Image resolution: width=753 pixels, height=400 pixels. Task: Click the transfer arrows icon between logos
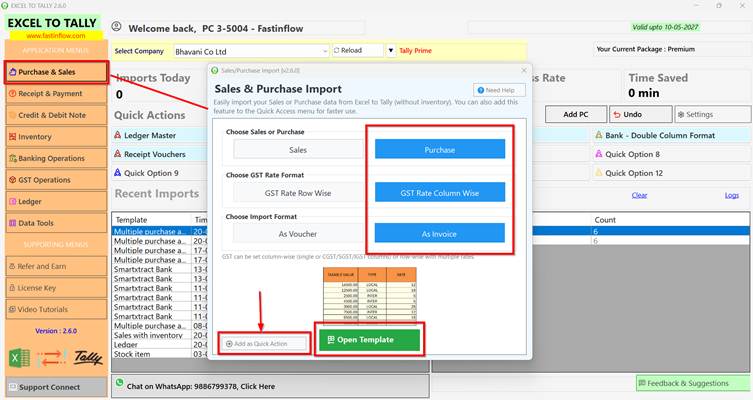[51, 359]
